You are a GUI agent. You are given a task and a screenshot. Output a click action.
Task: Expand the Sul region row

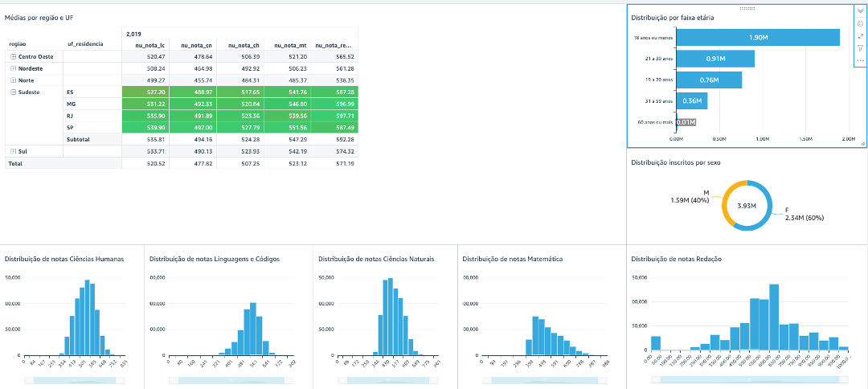[14, 151]
